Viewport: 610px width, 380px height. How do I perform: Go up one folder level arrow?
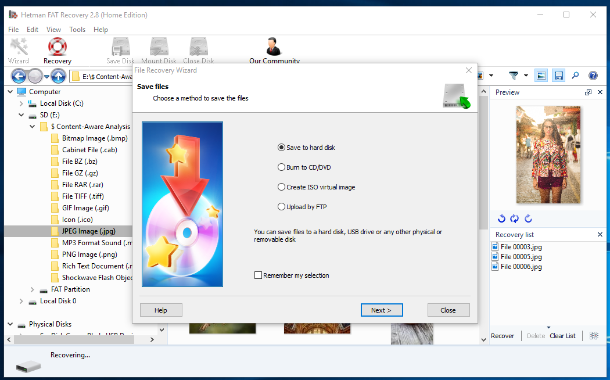coord(58,76)
